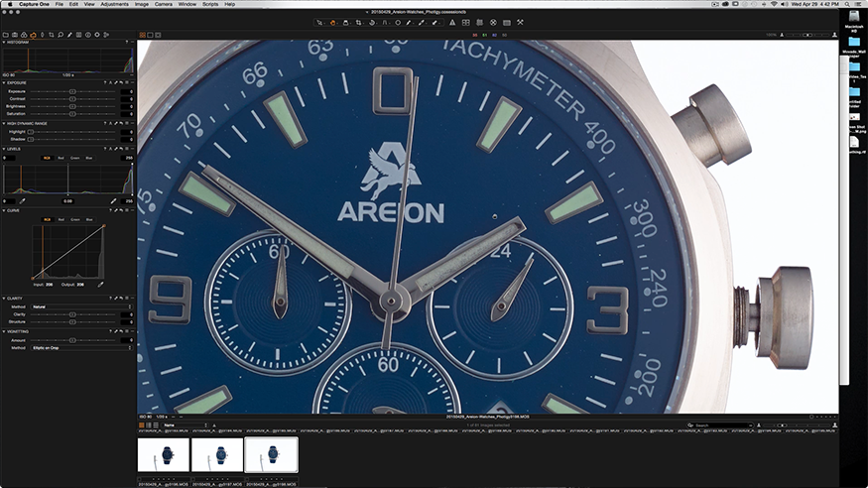Click the Saturation slider handle
The height and width of the screenshot is (488, 868).
pyautogui.click(x=72, y=114)
